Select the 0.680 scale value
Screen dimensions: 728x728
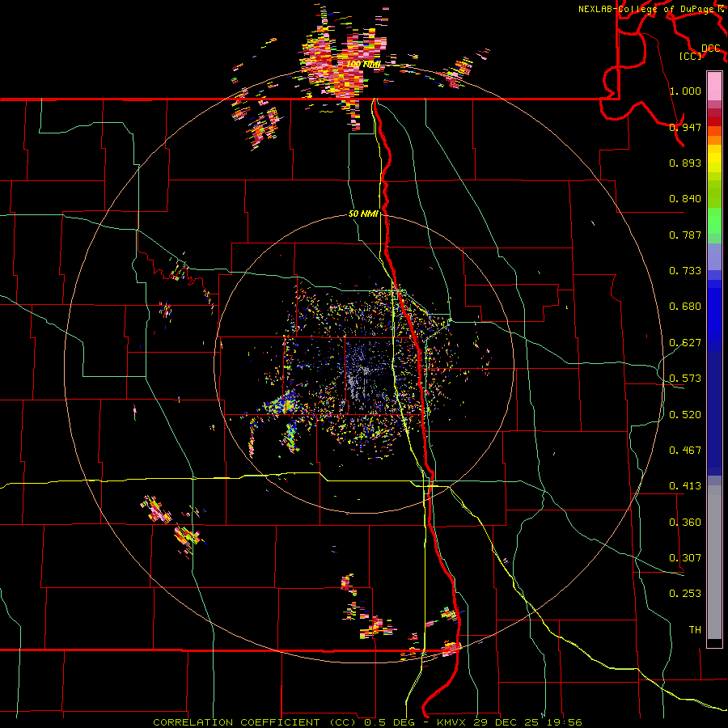685,307
